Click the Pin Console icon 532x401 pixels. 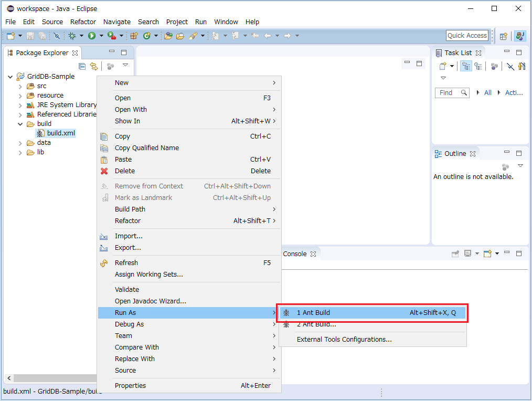[x=455, y=254]
